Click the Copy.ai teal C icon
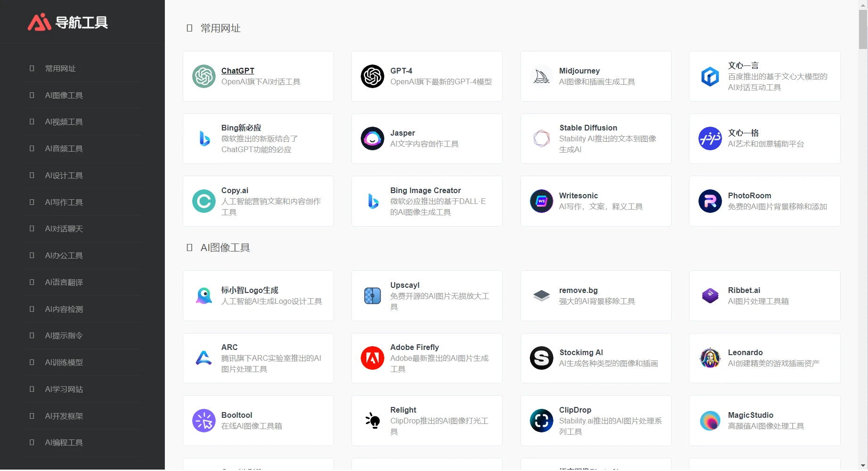The image size is (868, 471). (204, 201)
